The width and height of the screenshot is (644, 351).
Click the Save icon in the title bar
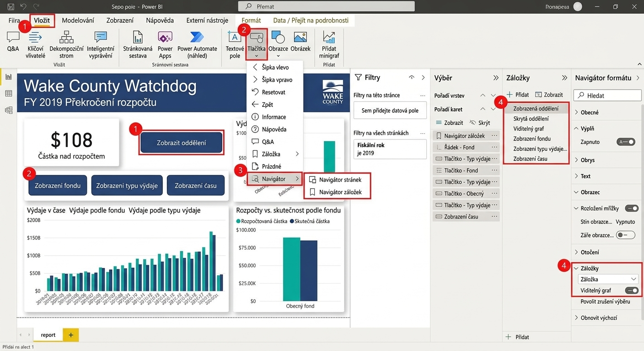click(11, 6)
